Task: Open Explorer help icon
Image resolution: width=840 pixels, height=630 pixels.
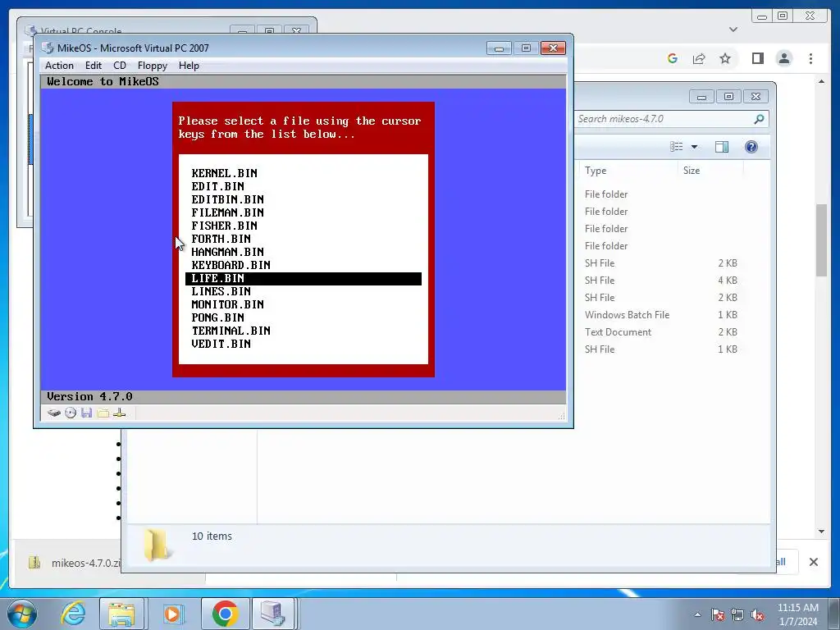Action: click(x=751, y=147)
